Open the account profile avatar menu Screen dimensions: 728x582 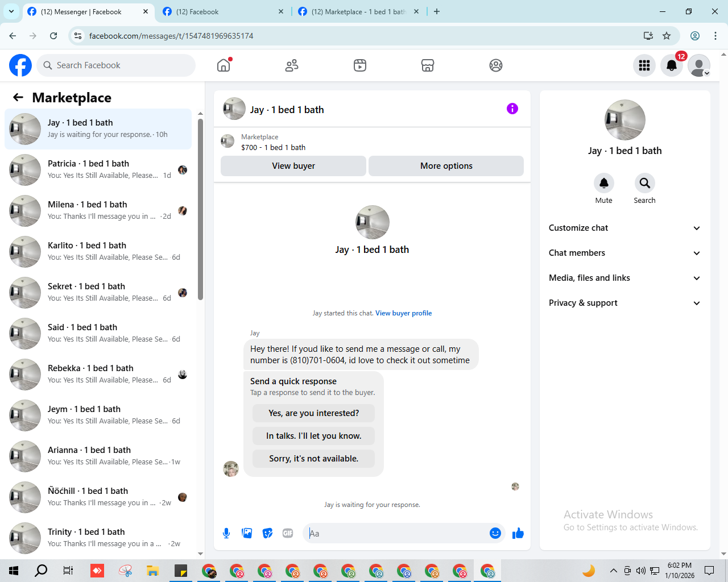point(699,65)
